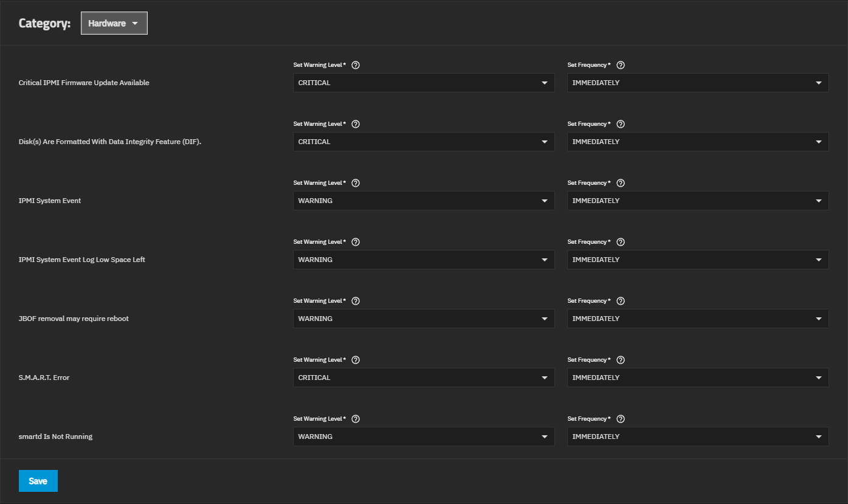Viewport: 848px width, 504px height.
Task: Change warning level for IPMI System Event
Action: [x=423, y=201]
